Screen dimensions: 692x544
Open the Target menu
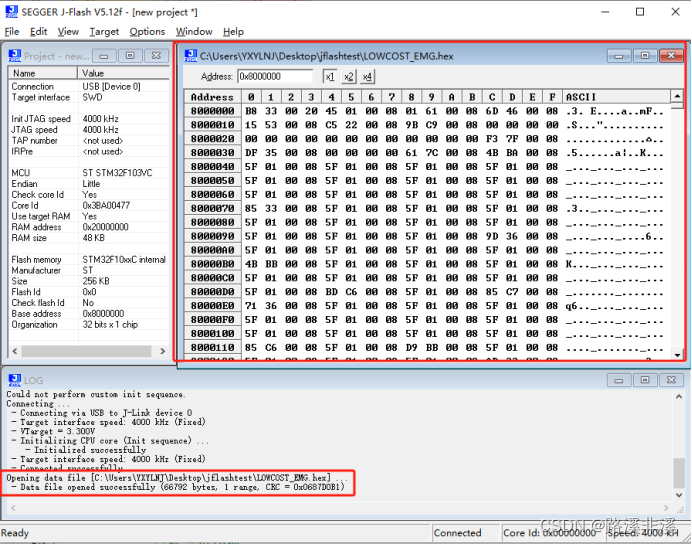pyautogui.click(x=104, y=32)
